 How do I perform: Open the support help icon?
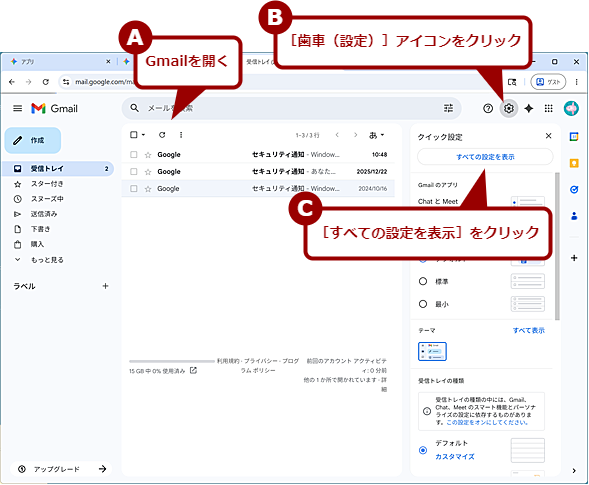coord(488,109)
